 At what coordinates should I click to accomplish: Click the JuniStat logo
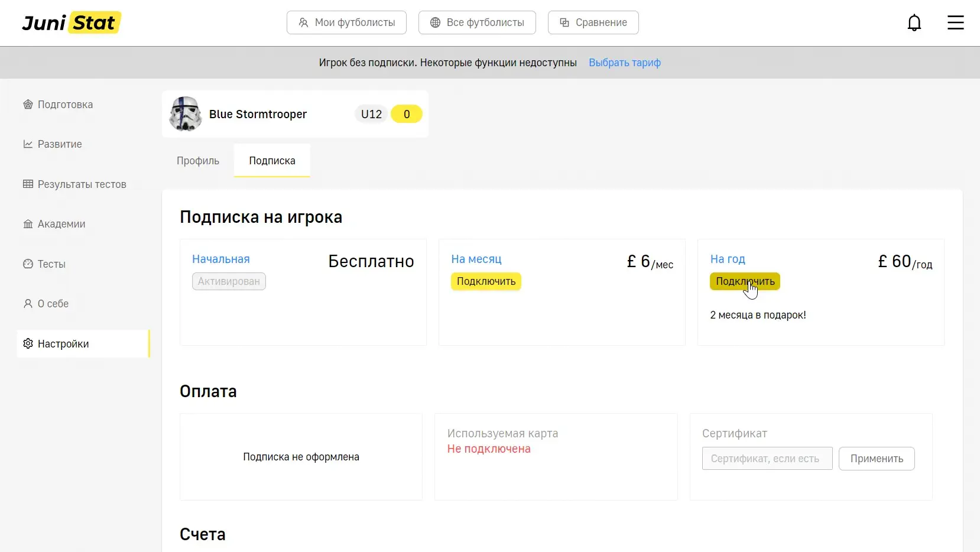[72, 23]
